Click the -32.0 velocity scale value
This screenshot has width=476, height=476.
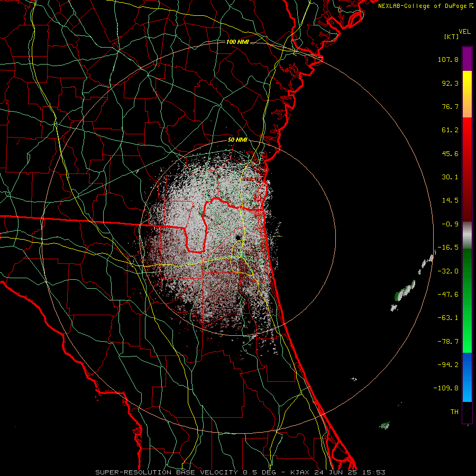(448, 271)
